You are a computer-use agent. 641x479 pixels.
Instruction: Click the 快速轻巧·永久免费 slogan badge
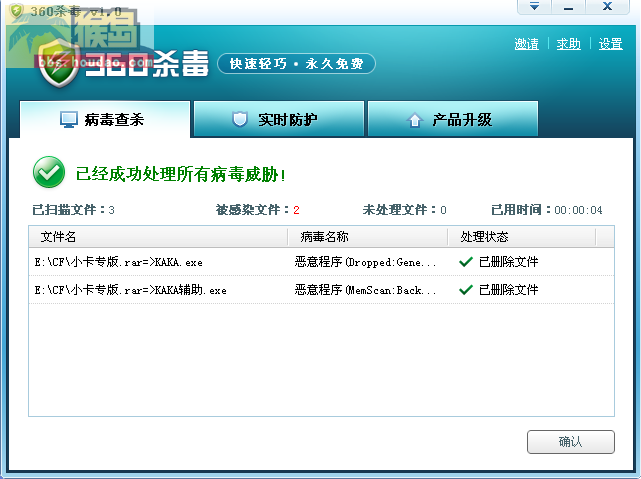[x=296, y=63]
